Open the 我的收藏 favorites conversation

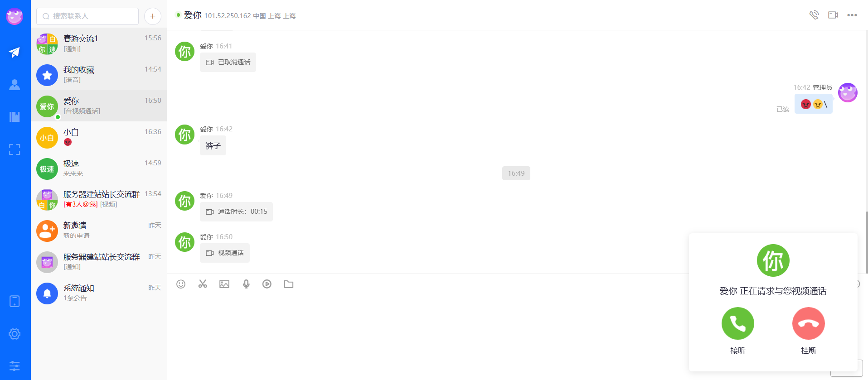[x=99, y=75]
